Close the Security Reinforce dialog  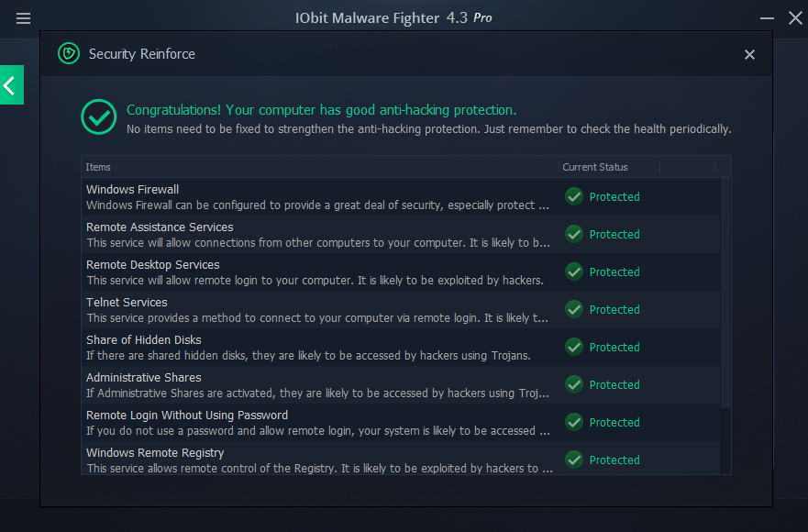click(749, 55)
